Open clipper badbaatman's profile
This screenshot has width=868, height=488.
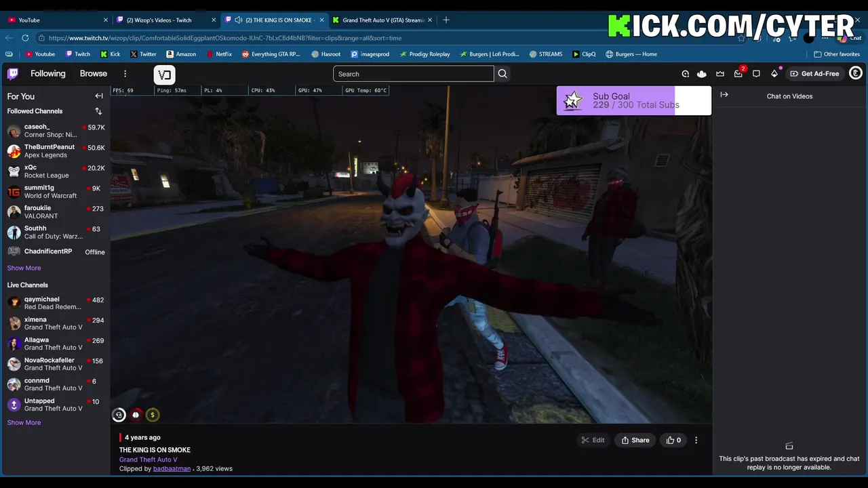coord(172,468)
